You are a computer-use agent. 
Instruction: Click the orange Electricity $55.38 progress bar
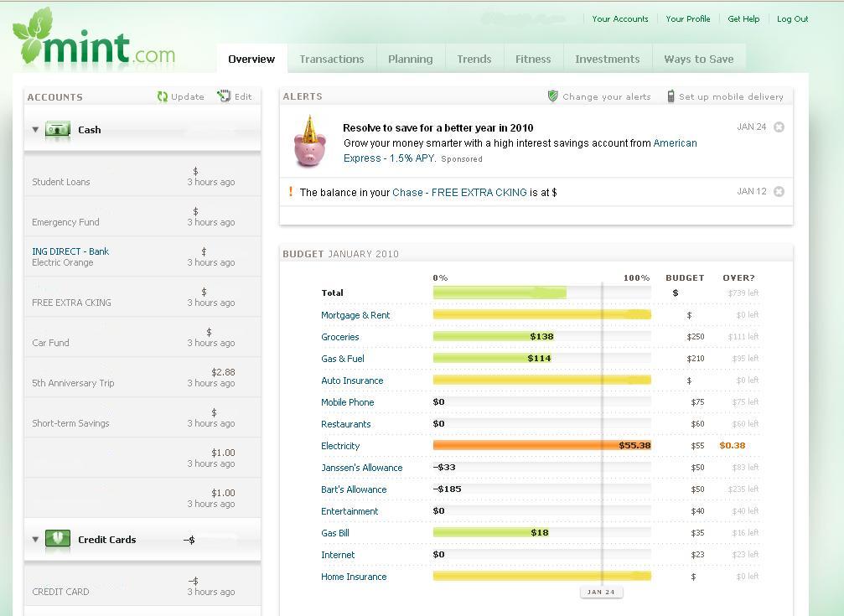tap(542, 445)
